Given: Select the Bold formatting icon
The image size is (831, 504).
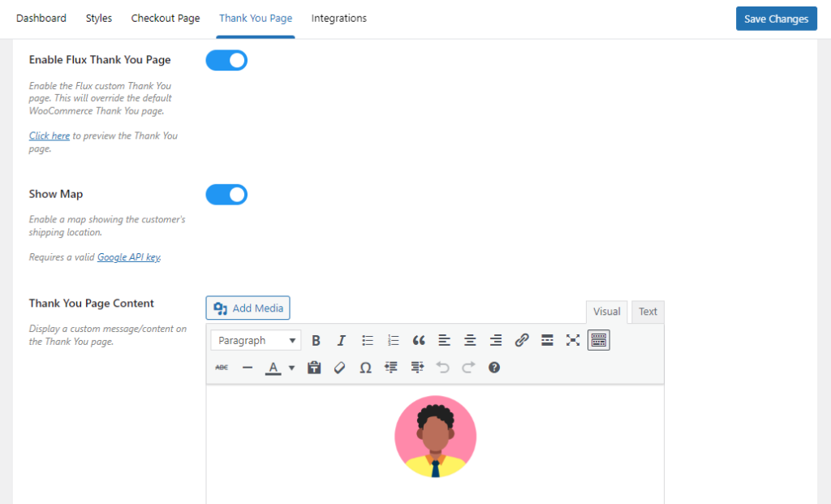Looking at the screenshot, I should click(x=316, y=340).
